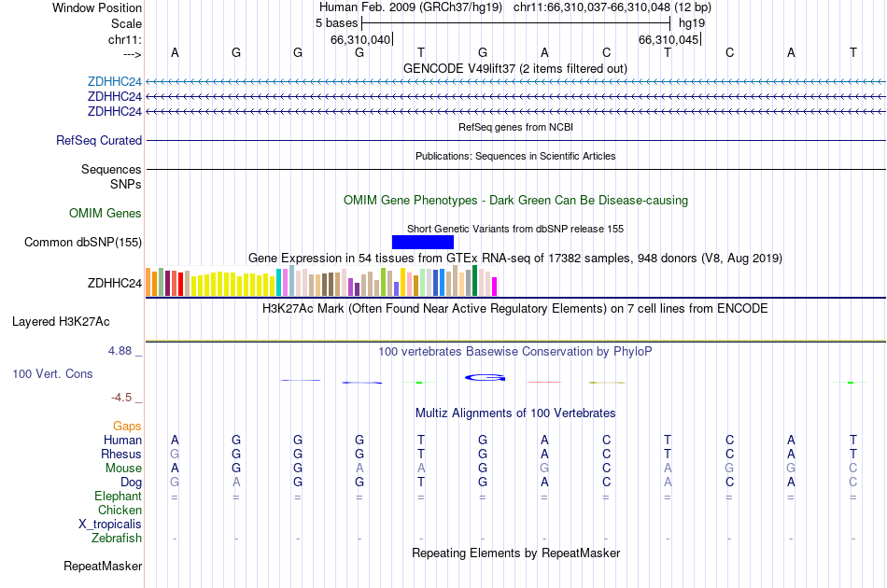The width and height of the screenshot is (887, 588).
Task: Open the OMIM Genes track label
Action: pyautogui.click(x=106, y=213)
